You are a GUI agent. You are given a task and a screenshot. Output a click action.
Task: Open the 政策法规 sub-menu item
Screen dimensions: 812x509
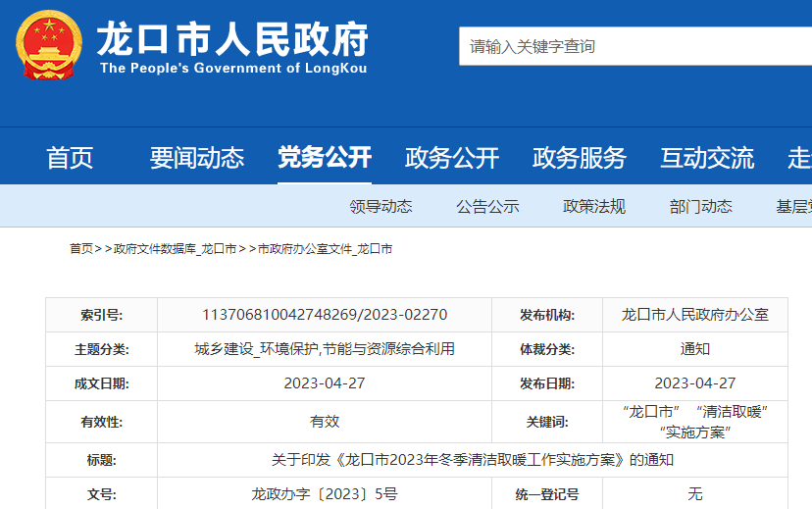[593, 206]
